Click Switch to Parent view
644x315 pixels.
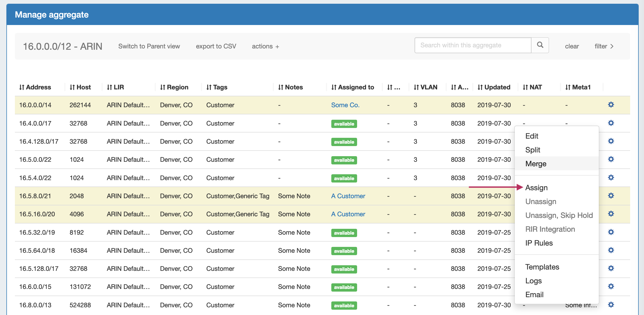[149, 46]
